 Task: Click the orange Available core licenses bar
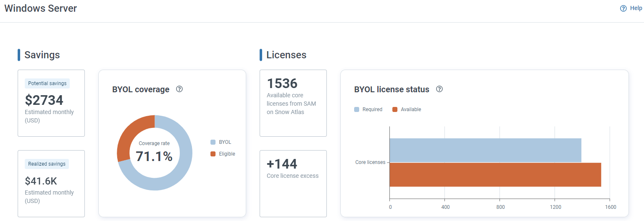point(495,174)
